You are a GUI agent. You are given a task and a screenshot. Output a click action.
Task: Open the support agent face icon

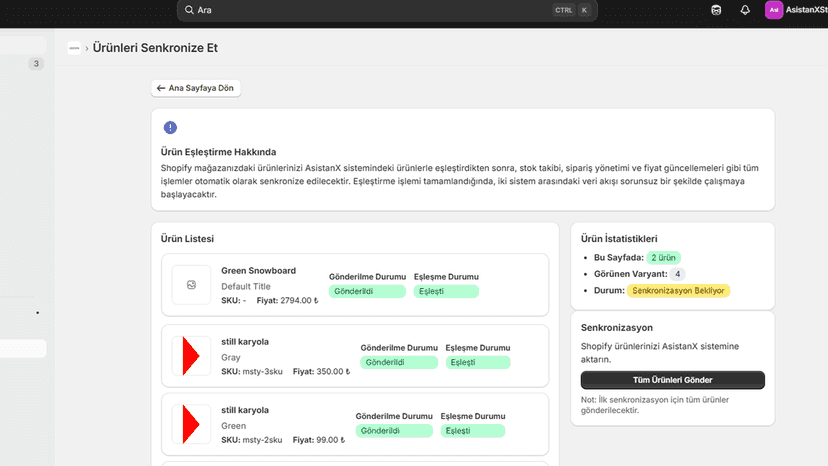pyautogui.click(x=716, y=10)
